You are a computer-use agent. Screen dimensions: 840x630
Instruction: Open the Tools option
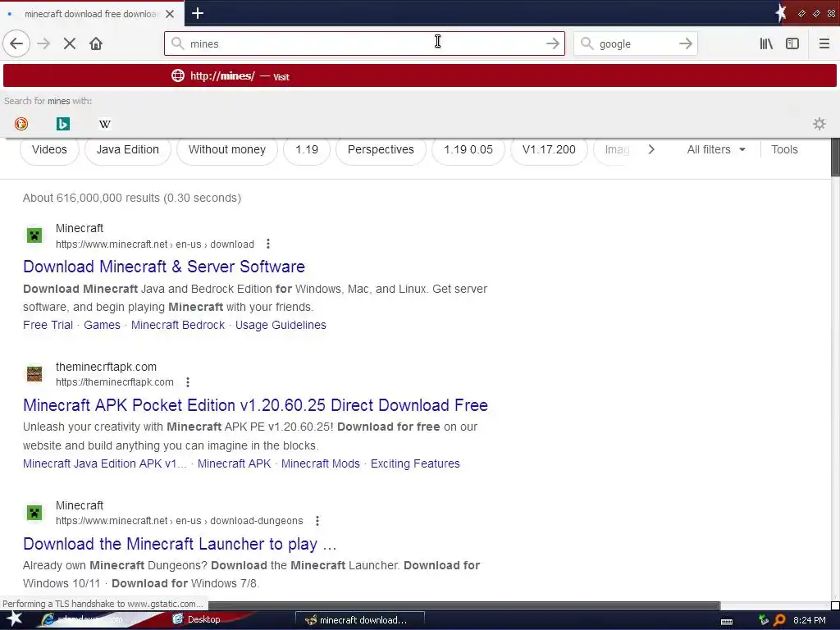784,149
